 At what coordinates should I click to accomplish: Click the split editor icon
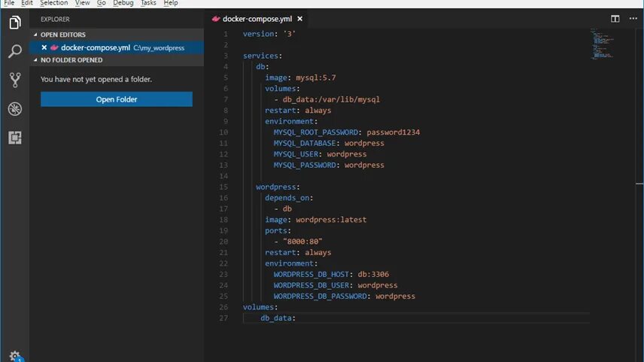coord(615,19)
